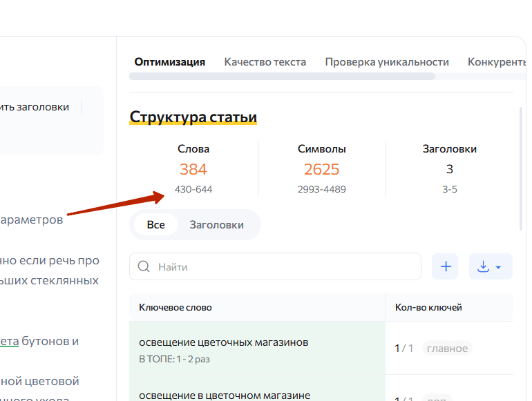This screenshot has height=401, width=532.
Task: Focus the 'Найти' search field
Action: click(283, 266)
